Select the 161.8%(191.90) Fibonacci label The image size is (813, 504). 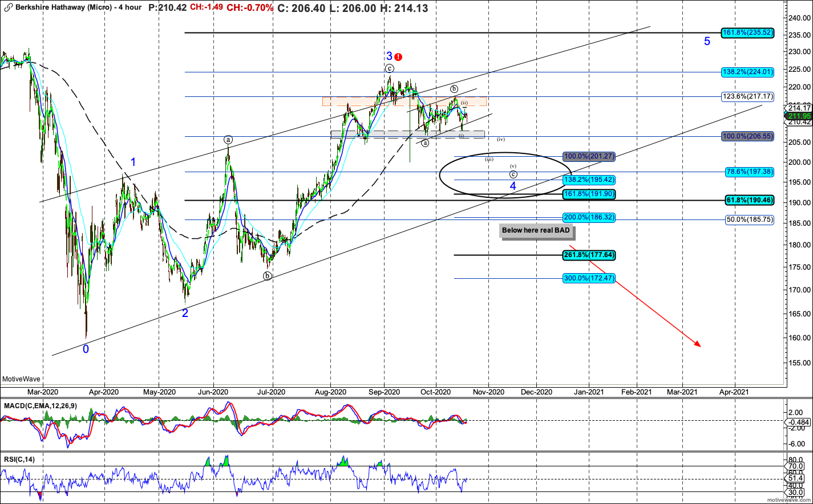589,194
